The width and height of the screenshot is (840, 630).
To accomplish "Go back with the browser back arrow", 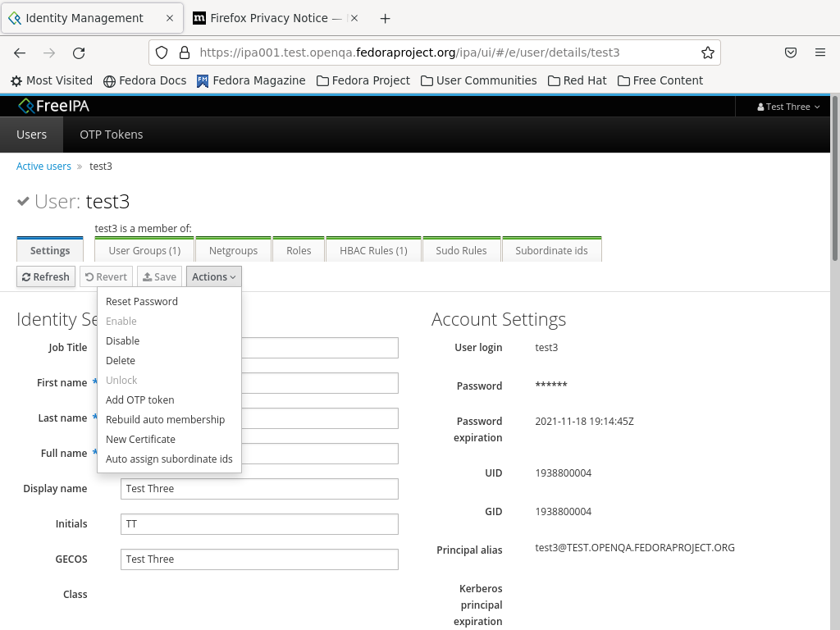I will [20, 52].
